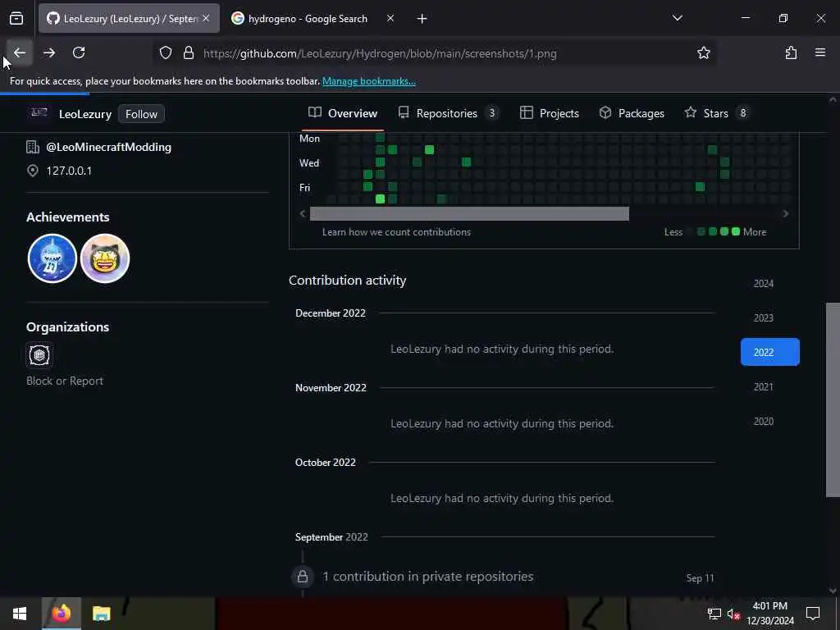Viewport: 840px width, 630px height.
Task: Click the darkest green legend square in the Less–More key
Action: (701, 231)
